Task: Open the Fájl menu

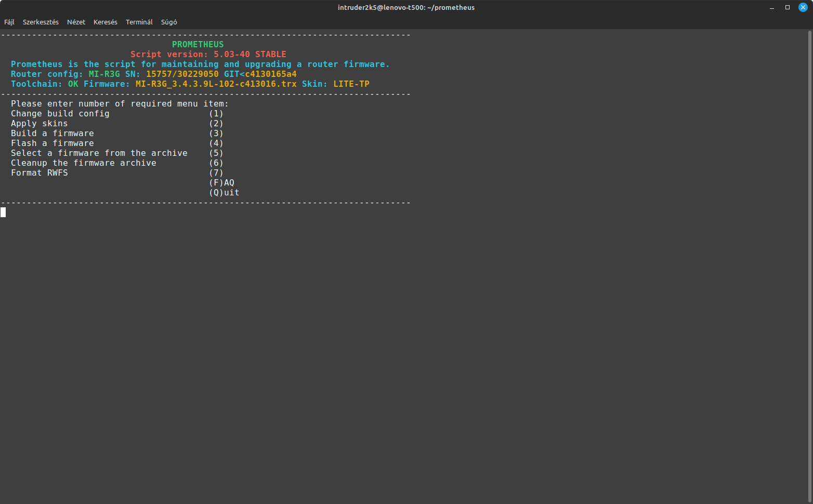Action: 9,22
